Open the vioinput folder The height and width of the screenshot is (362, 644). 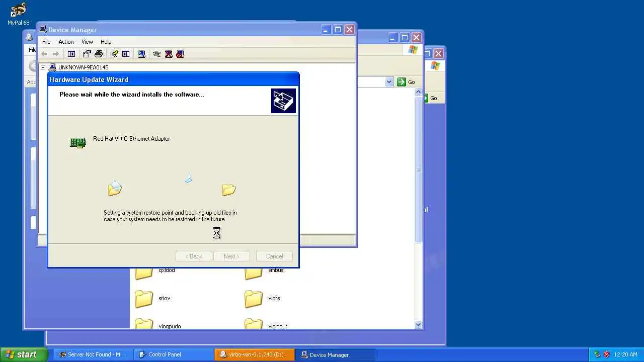(x=254, y=324)
